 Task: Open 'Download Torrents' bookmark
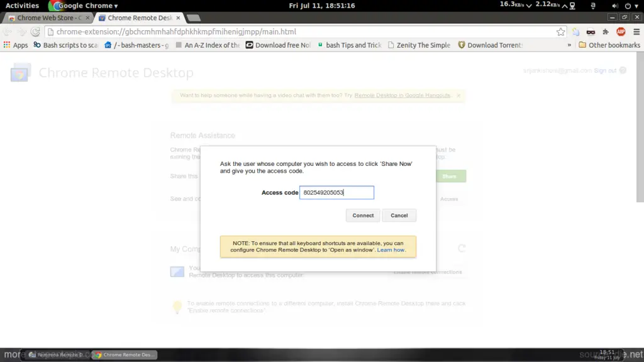point(491,45)
